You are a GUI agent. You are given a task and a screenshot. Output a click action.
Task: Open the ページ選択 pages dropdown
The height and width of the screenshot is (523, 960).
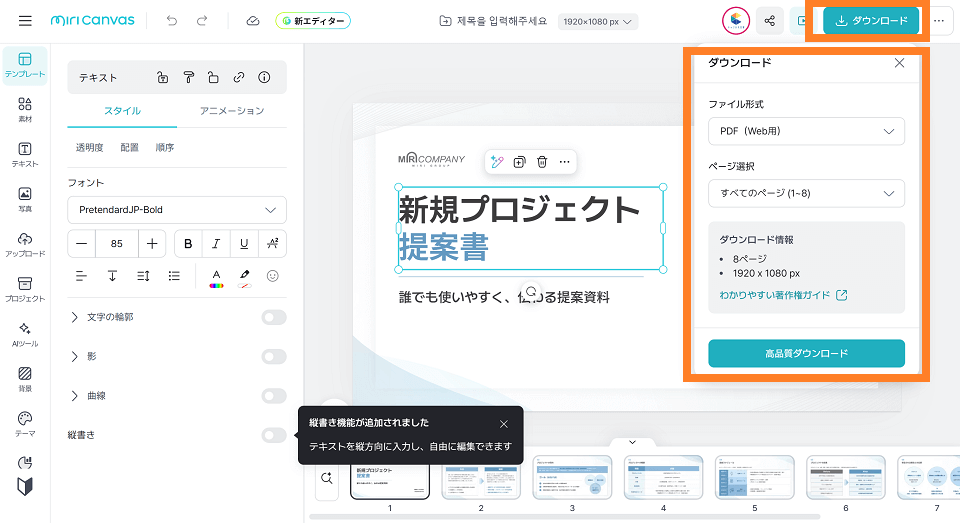click(x=806, y=193)
